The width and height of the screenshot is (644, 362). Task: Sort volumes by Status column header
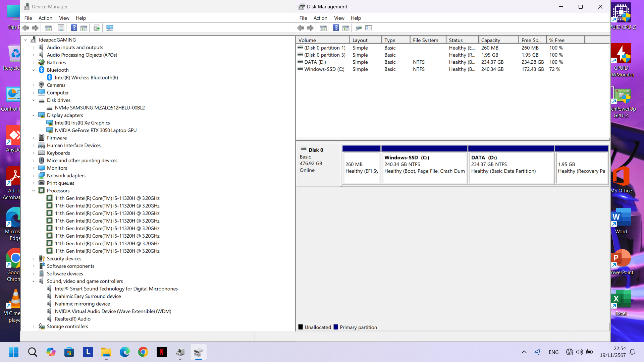tap(462, 40)
